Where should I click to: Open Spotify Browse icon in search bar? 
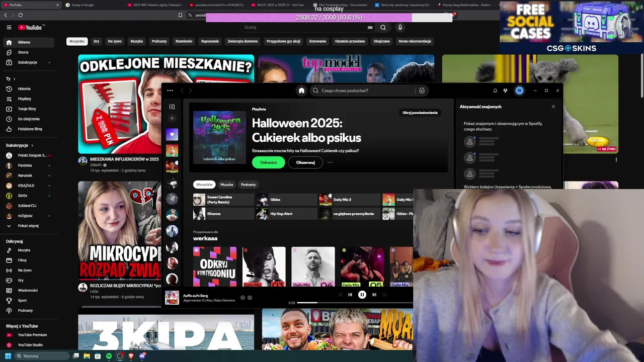tap(422, 90)
